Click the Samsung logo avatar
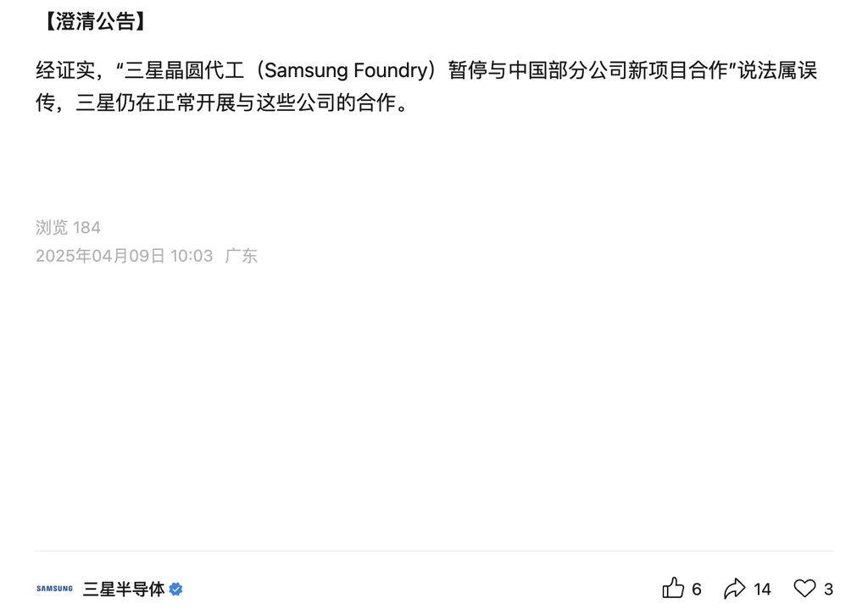The width and height of the screenshot is (868, 615). click(54, 589)
